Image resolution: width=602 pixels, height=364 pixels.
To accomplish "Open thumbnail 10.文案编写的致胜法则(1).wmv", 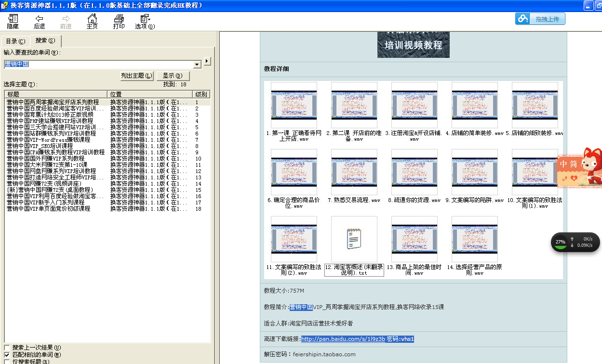I will (x=535, y=172).
